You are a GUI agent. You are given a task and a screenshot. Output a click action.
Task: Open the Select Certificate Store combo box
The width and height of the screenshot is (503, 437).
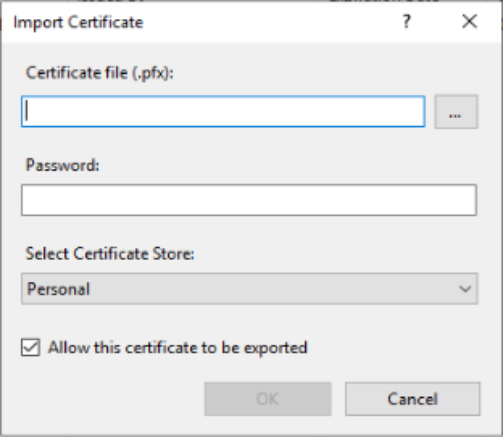click(x=249, y=289)
